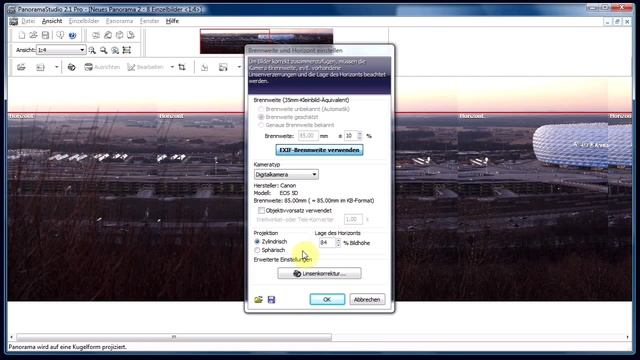Click the Ausrichten toolbar button

pyautogui.click(x=102, y=67)
